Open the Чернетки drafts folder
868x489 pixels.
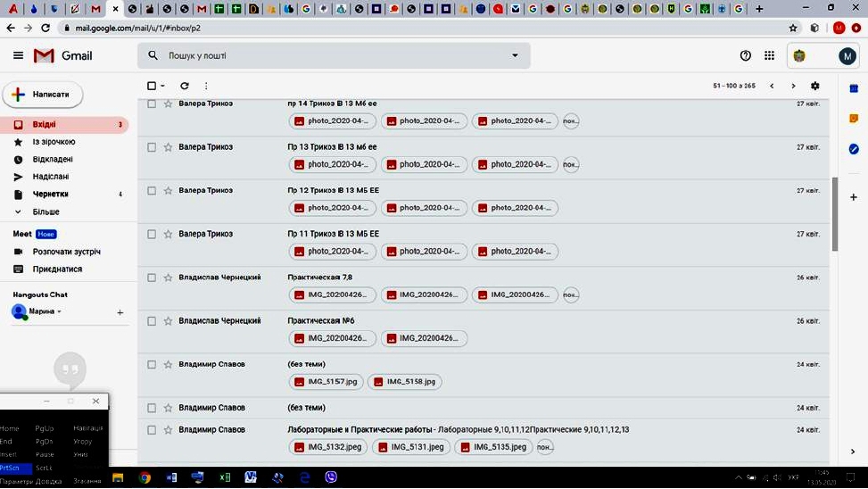pyautogui.click(x=50, y=194)
